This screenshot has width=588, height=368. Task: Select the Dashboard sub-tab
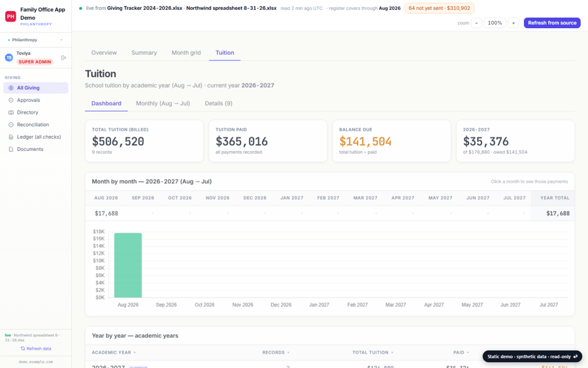(x=106, y=103)
